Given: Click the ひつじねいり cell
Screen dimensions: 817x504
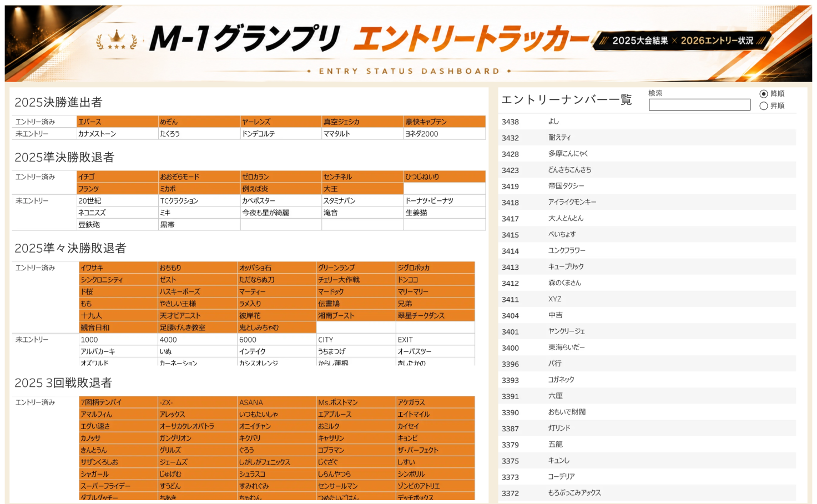Looking at the screenshot, I should [445, 177].
